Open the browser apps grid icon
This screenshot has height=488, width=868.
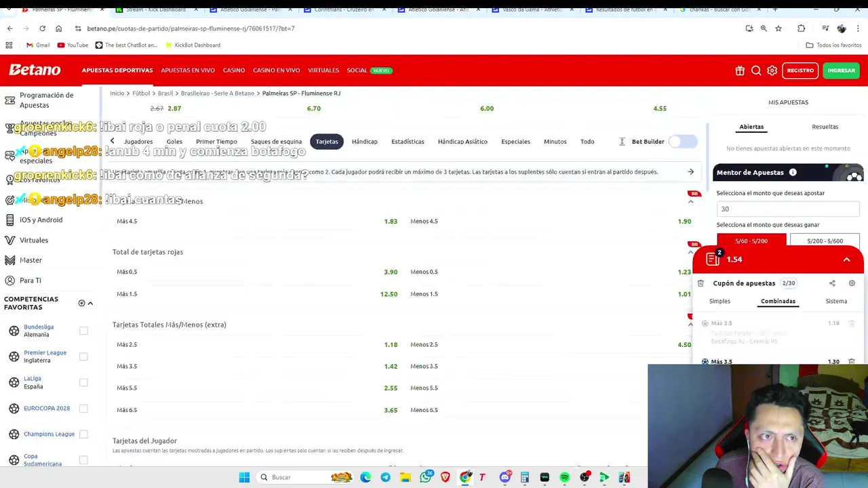9,45
